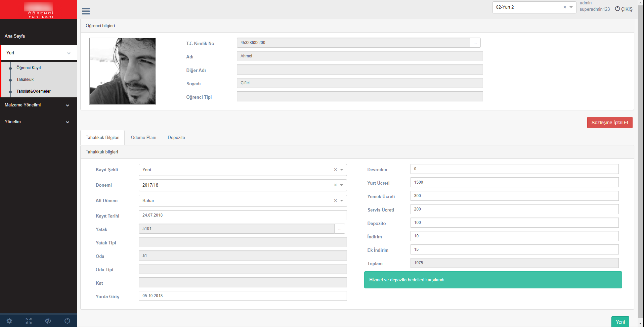Select Tahsilat&Ödemeler in sidebar
Image resolution: width=644 pixels, height=327 pixels.
pos(34,91)
